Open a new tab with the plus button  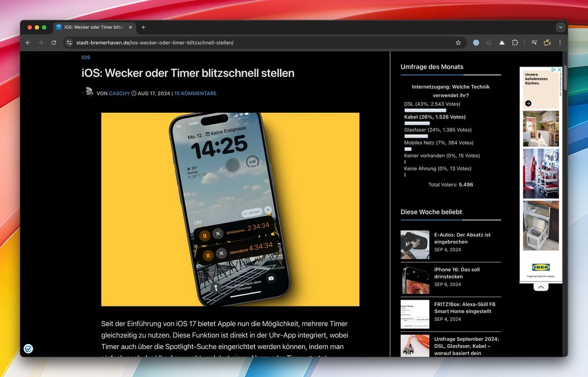143,27
